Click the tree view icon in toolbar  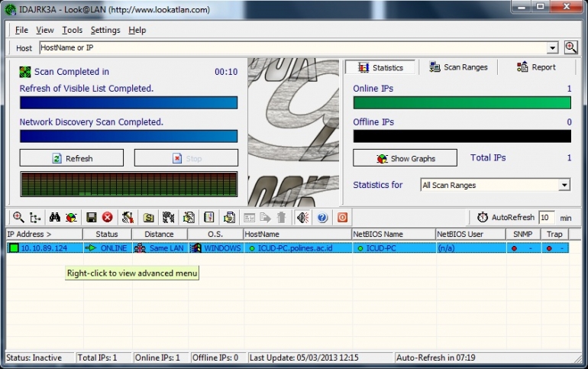pos(35,218)
